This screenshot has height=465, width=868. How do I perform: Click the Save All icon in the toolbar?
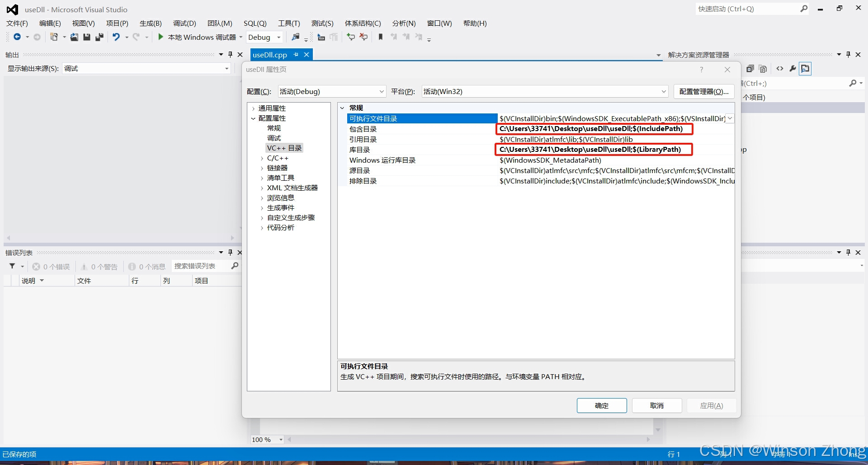(100, 37)
